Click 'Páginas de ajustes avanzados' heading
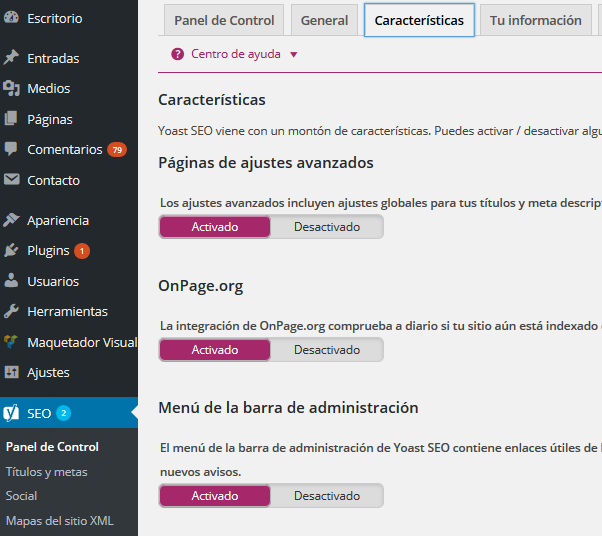 266,163
